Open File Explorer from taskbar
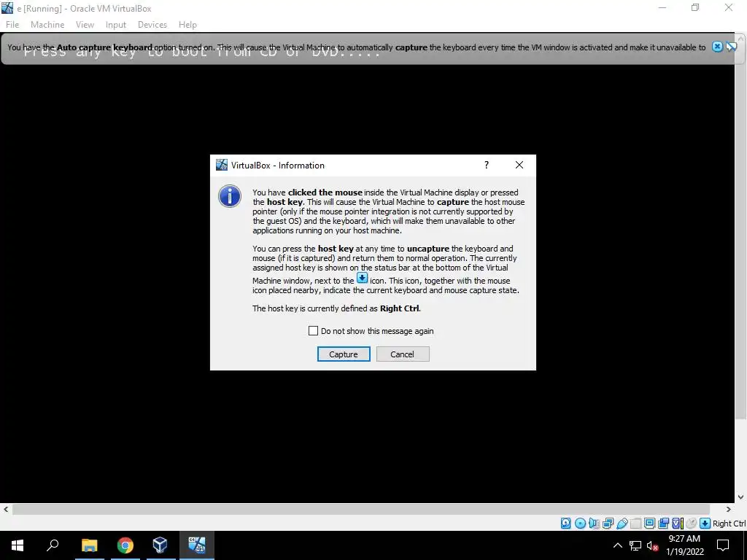The width and height of the screenshot is (747, 560). (89, 545)
